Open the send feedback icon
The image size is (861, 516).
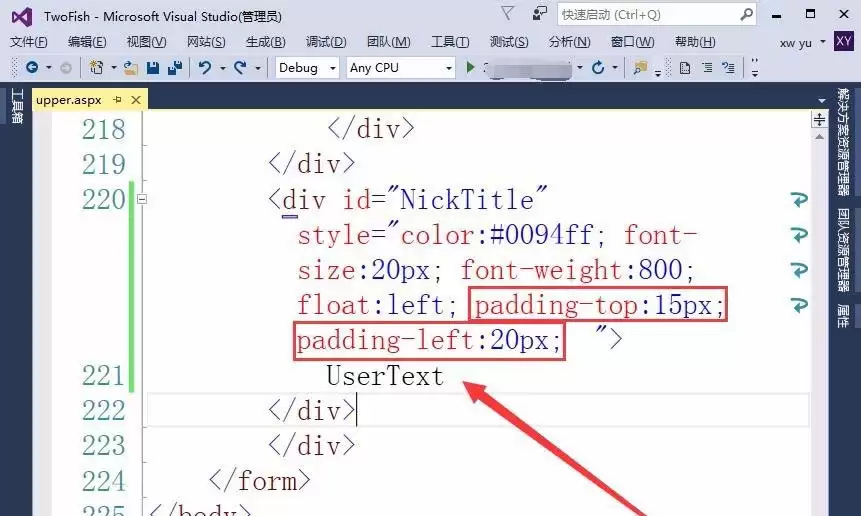coord(540,13)
